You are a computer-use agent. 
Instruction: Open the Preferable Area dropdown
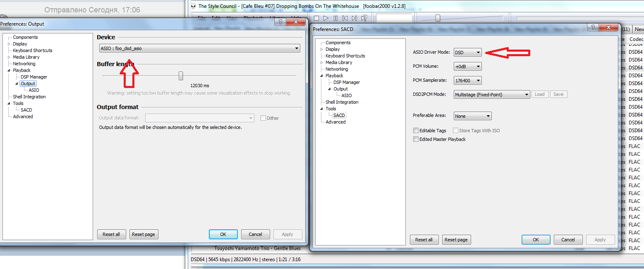click(x=473, y=116)
